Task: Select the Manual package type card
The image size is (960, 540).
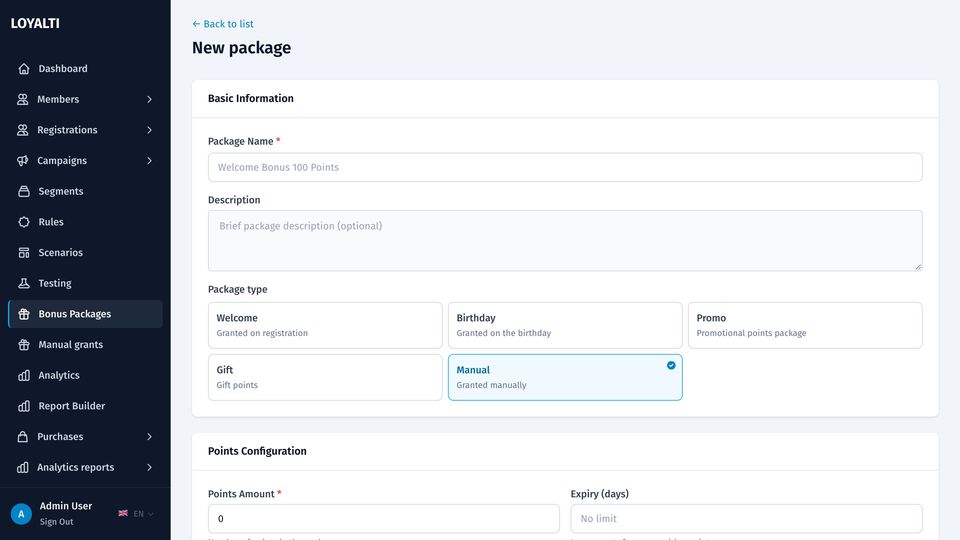Action: pos(565,377)
